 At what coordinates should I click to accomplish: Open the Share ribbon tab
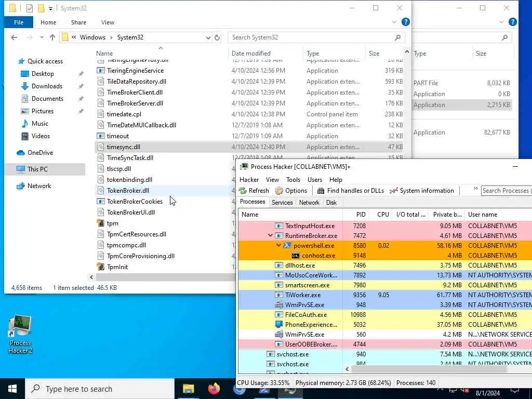pyautogui.click(x=78, y=22)
